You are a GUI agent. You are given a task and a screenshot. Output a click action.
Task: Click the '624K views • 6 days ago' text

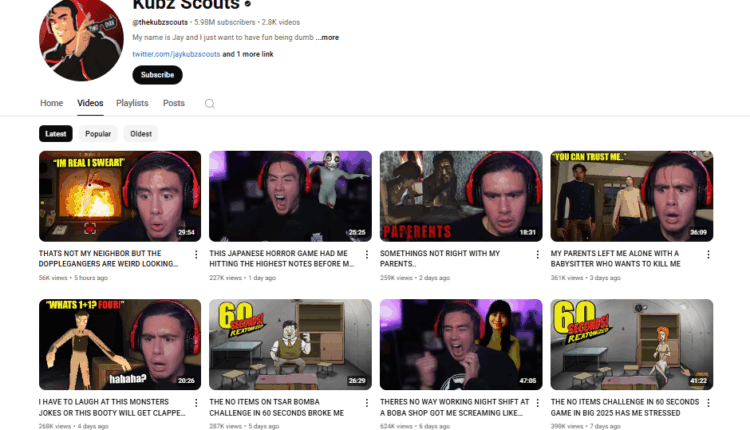click(x=415, y=426)
